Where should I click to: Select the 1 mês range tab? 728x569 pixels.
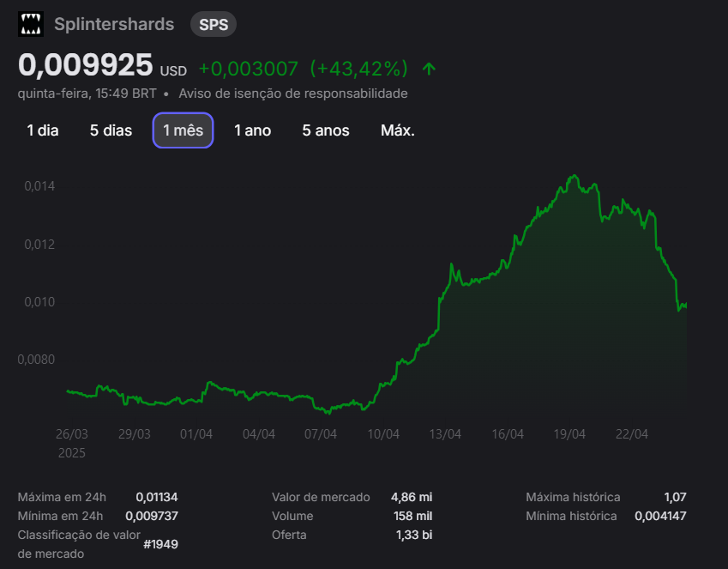tap(183, 130)
